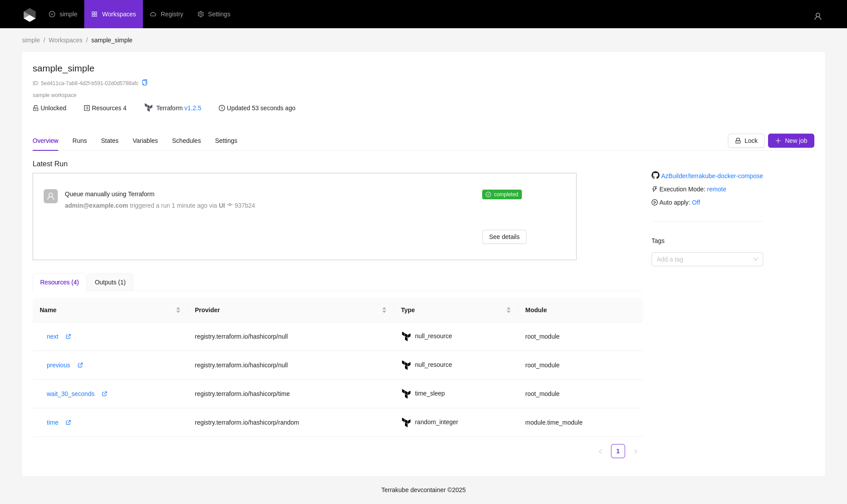Click See details for latest run
The width and height of the screenshot is (847, 504).
[504, 237]
